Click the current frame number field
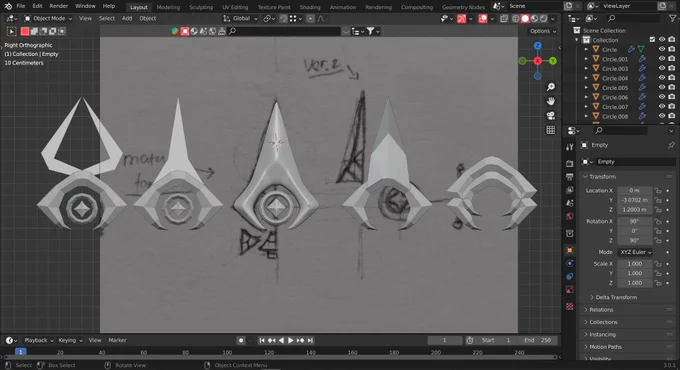Viewport: 680px width, 370px height. [445, 341]
